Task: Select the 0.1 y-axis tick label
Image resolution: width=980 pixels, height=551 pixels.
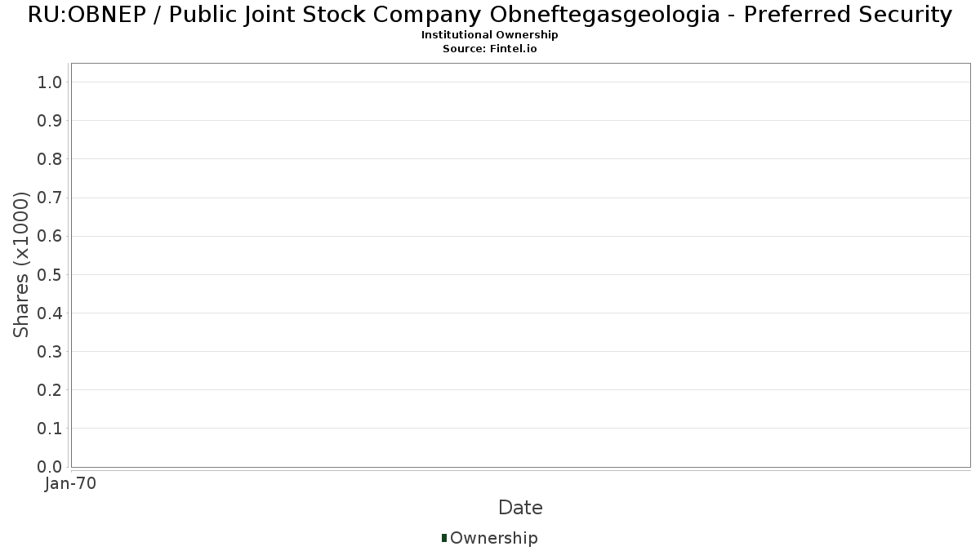Action: (x=50, y=429)
